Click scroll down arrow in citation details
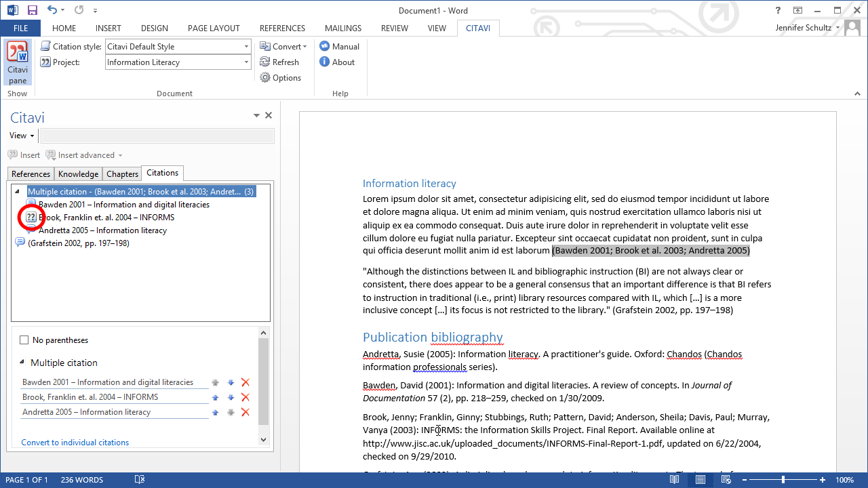 coord(264,439)
